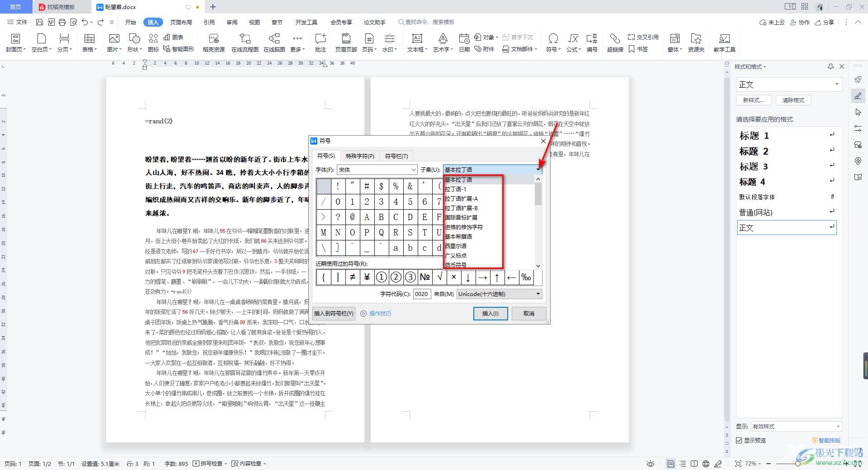The width and height of the screenshot is (868, 470).
Task: Insert a chart with 图表
Action: [x=174, y=37]
